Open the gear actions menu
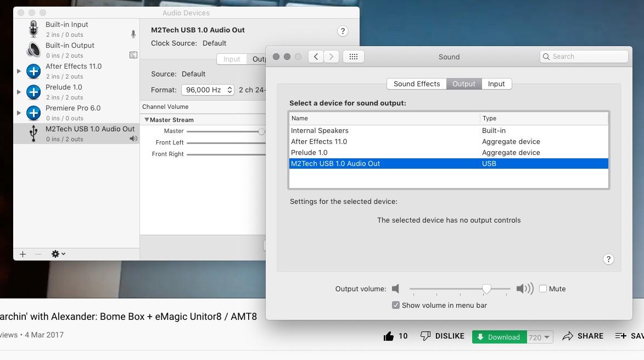The image size is (644, 360). click(x=58, y=254)
